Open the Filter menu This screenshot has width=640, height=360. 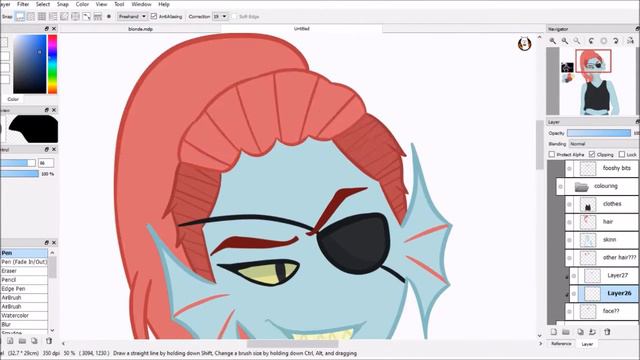click(23, 4)
